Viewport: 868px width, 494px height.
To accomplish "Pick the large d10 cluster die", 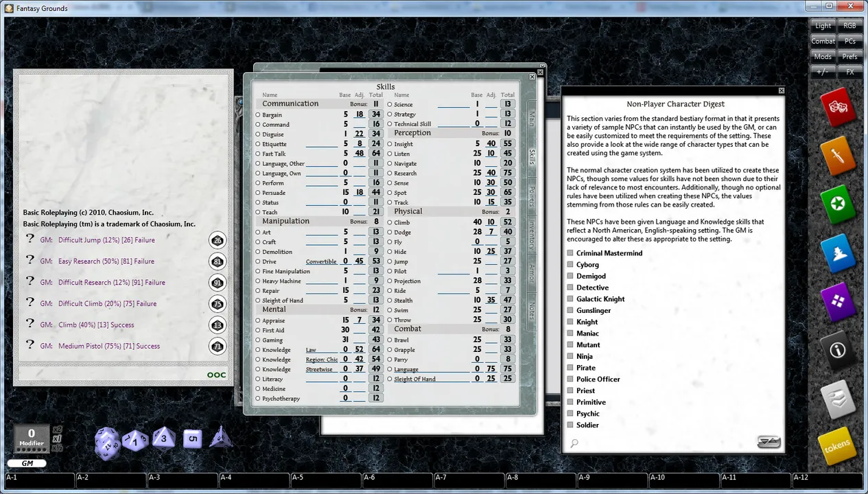I will coord(108,442).
